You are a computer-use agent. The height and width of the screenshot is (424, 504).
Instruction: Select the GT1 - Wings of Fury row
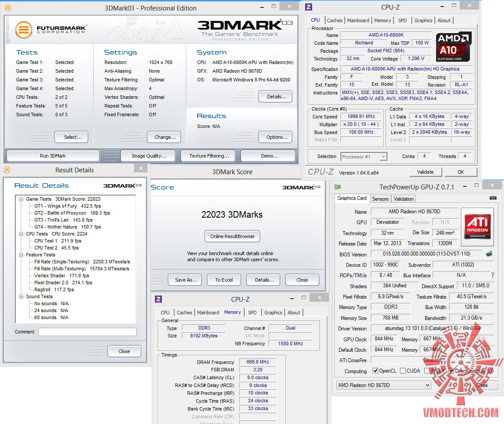(67, 206)
